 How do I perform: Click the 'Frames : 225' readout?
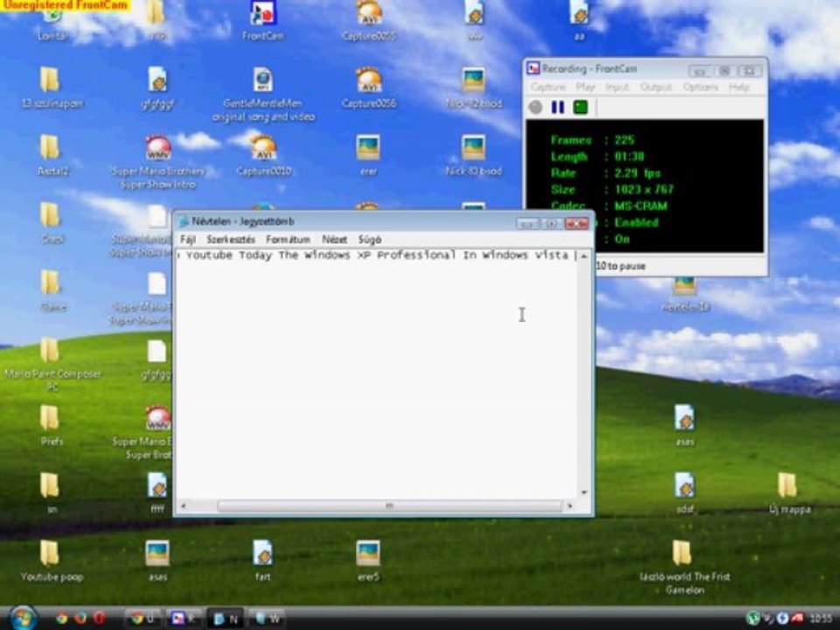(592, 140)
